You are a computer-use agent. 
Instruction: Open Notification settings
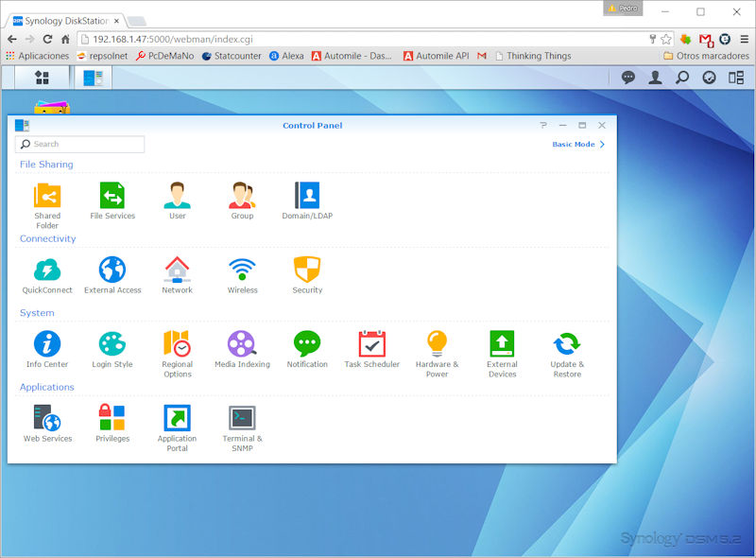(307, 350)
